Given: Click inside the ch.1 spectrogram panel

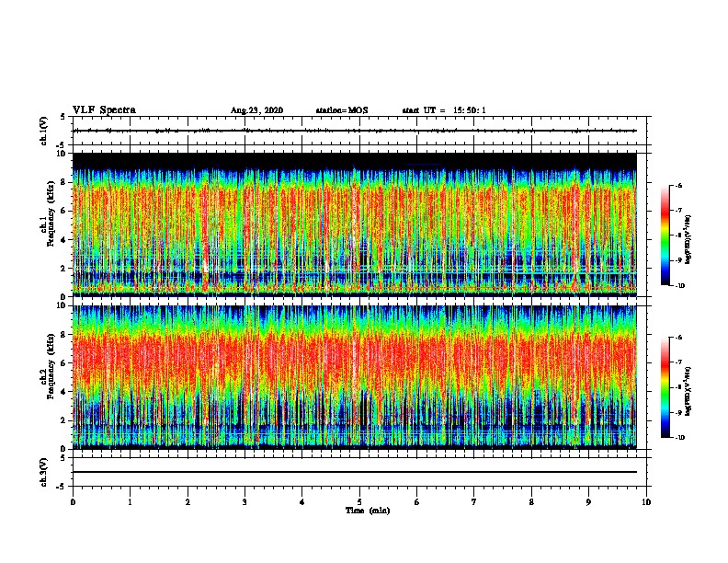Looking at the screenshot, I should click(x=354, y=224).
